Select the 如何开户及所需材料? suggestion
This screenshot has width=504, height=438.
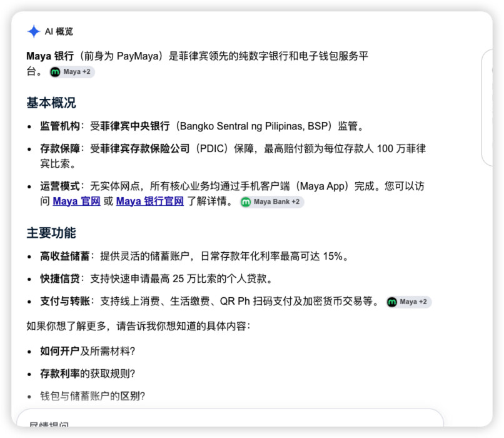(x=88, y=351)
